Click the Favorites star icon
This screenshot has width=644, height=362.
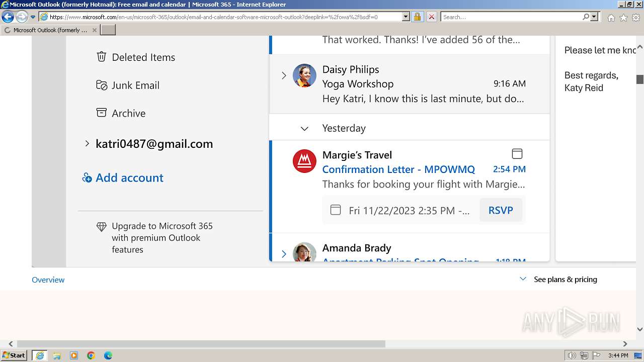tap(623, 18)
